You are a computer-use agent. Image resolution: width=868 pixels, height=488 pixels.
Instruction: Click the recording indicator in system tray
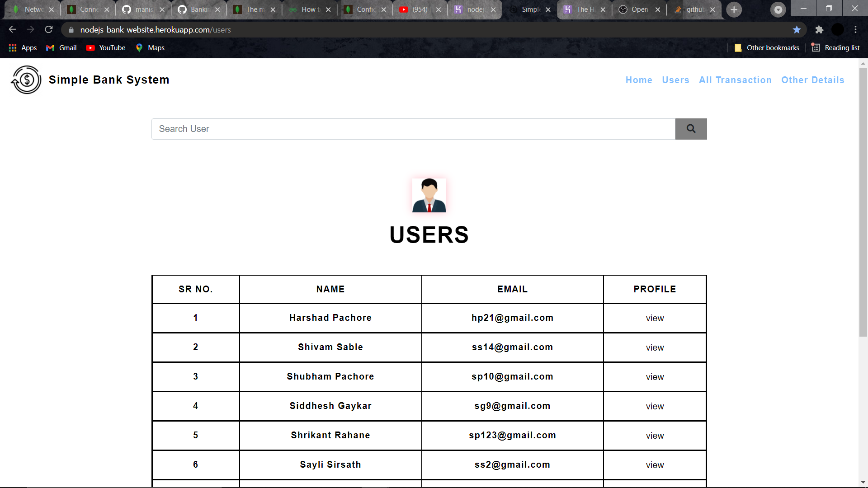pyautogui.click(x=778, y=9)
